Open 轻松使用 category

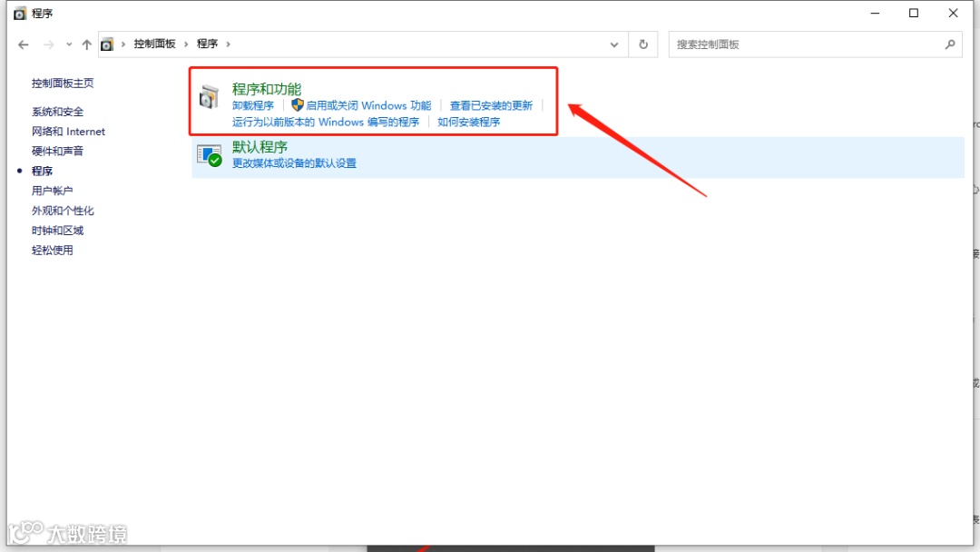point(52,250)
